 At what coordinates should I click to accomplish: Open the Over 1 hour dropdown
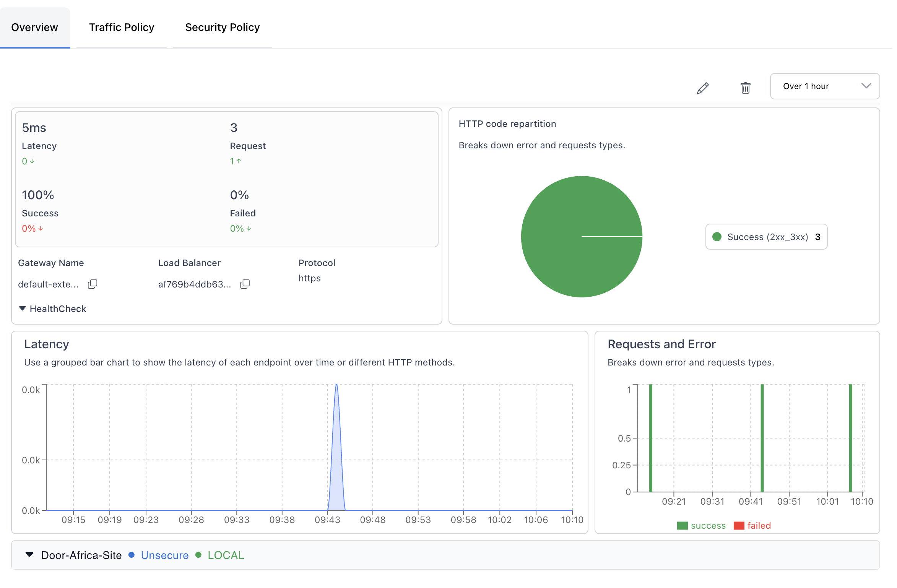pyautogui.click(x=824, y=86)
